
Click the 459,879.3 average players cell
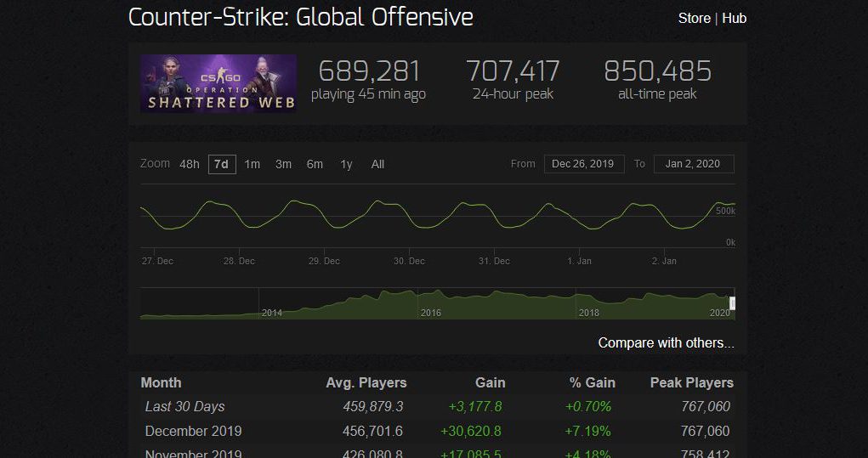pos(373,406)
